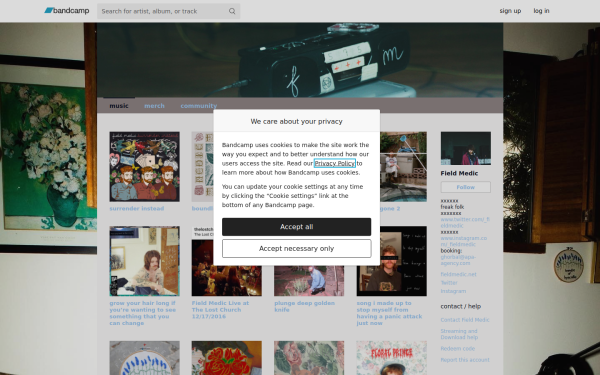Open Streaming and Download help link

(x=459, y=334)
